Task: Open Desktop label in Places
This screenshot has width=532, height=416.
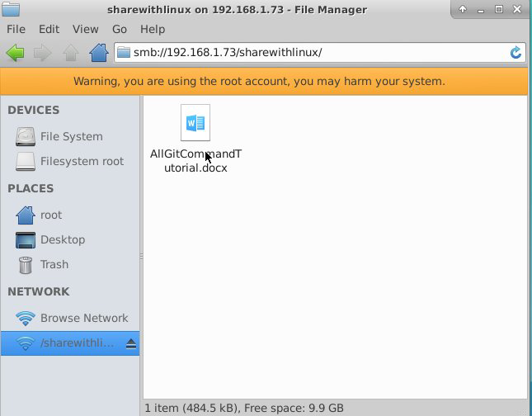Action: (x=63, y=239)
